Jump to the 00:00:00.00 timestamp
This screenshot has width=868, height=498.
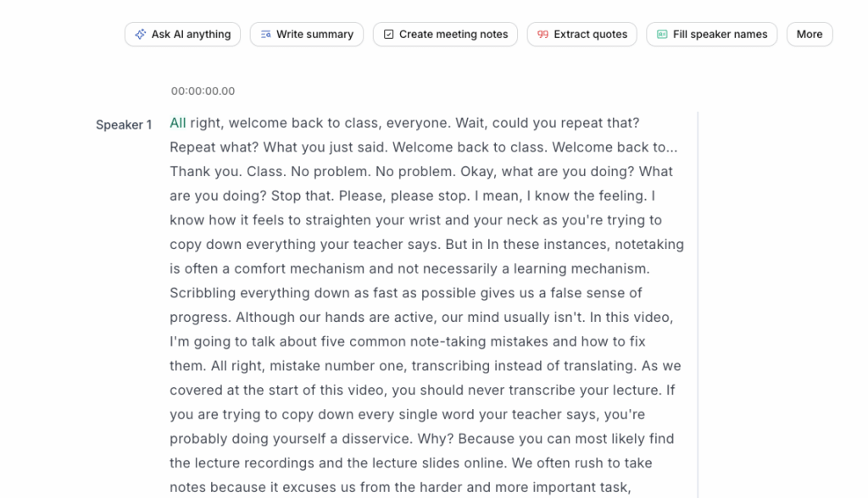pyautogui.click(x=203, y=91)
